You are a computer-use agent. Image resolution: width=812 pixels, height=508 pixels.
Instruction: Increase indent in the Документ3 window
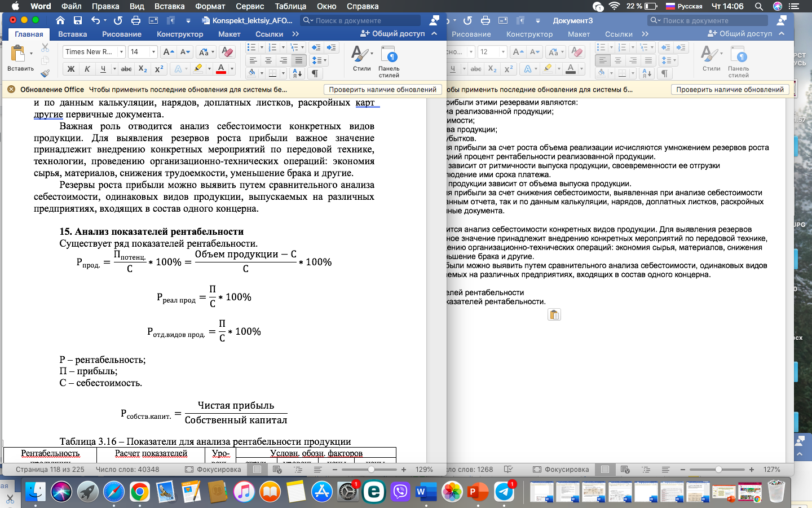pyautogui.click(x=681, y=47)
